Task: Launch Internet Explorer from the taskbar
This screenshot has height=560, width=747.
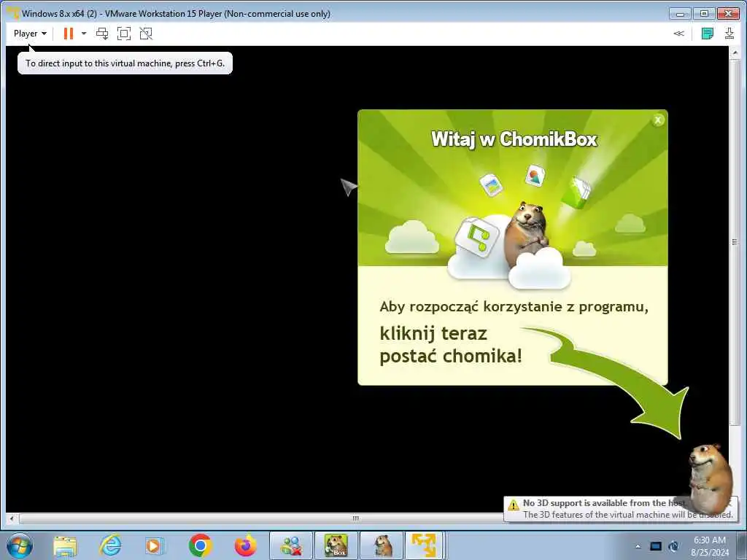Action: [110, 545]
